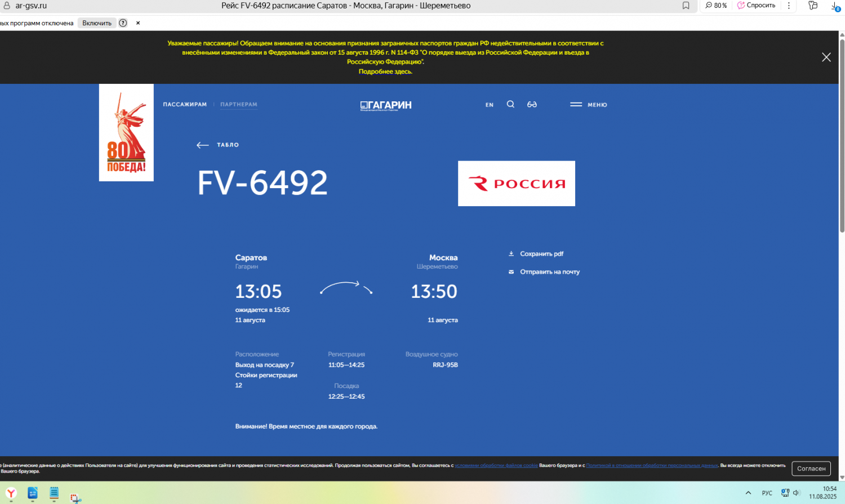Open Yandex Browser from the taskbar
Viewport: 845px width, 504px height.
click(x=11, y=494)
